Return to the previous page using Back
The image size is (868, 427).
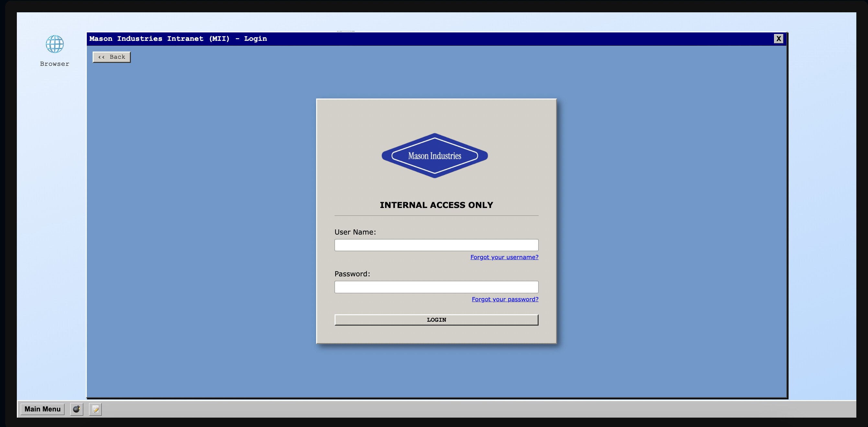(x=111, y=57)
